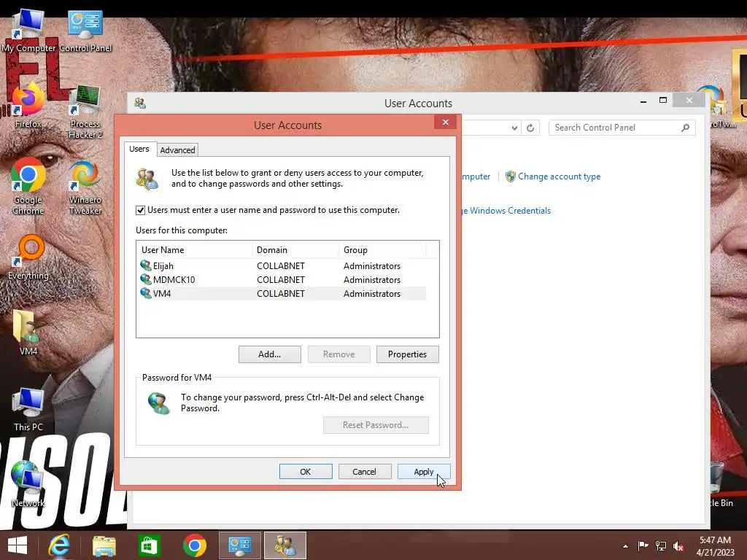The width and height of the screenshot is (747, 560).
Task: Open This PC desktop icon
Action: 28,409
